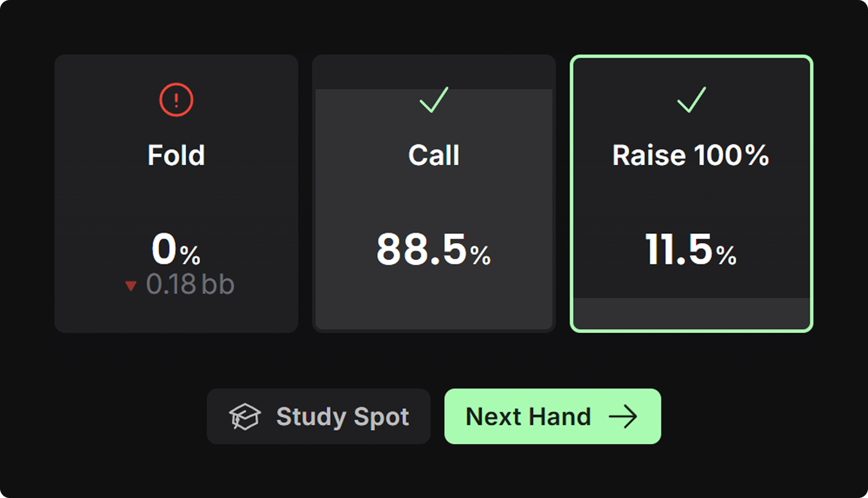Click the green checkmark above Call

tap(434, 100)
